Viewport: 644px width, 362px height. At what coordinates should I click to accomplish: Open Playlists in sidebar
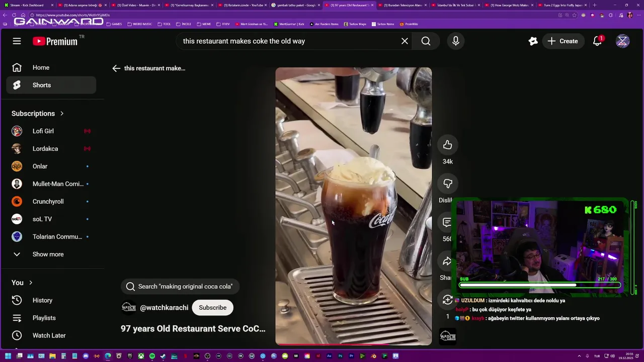point(51,318)
